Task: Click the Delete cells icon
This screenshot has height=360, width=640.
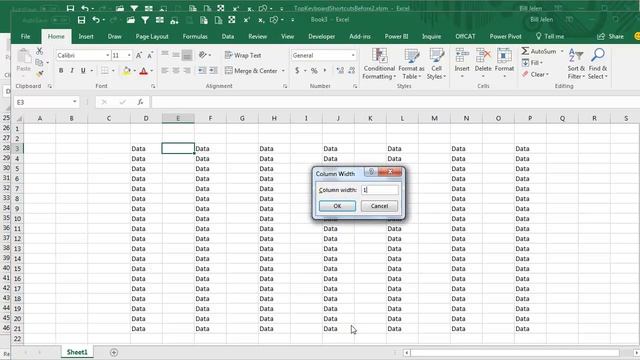Action: click(x=483, y=56)
